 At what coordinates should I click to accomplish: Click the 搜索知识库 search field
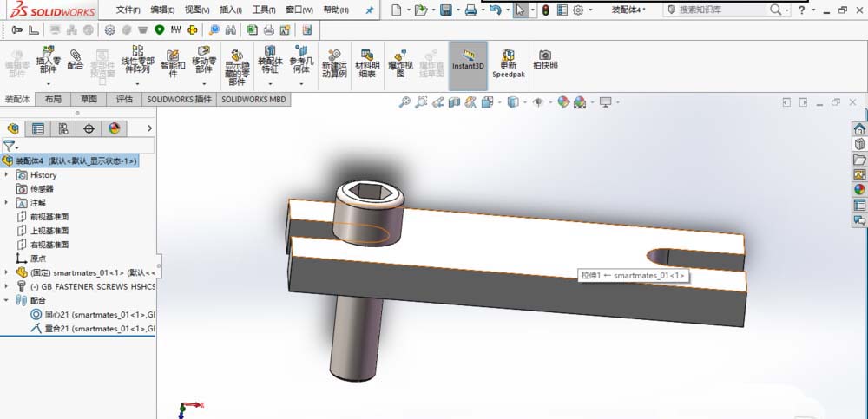pos(729,10)
